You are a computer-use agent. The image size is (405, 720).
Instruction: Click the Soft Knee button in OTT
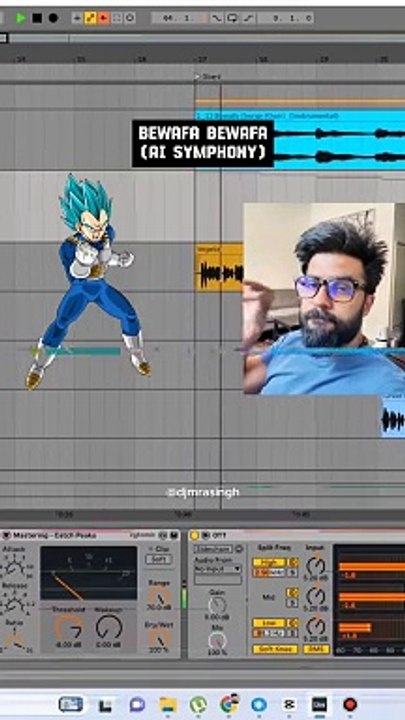(x=276, y=649)
